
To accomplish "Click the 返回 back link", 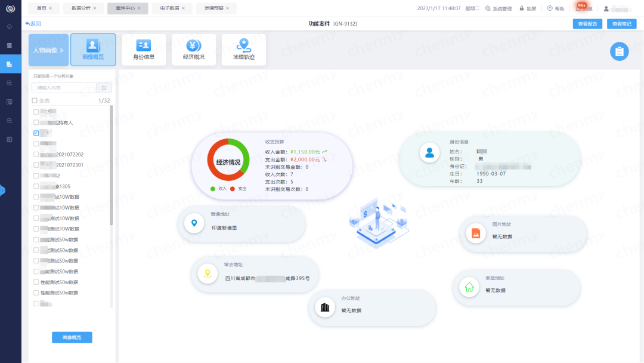I will click(x=34, y=24).
